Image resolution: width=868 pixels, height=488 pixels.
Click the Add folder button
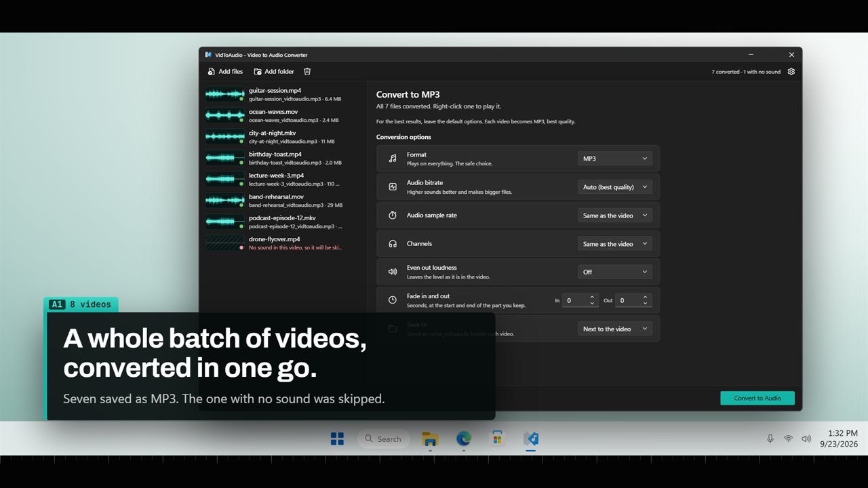pos(274,71)
